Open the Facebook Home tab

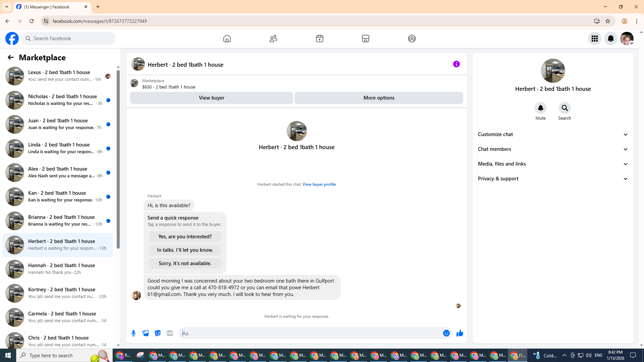coord(227,39)
